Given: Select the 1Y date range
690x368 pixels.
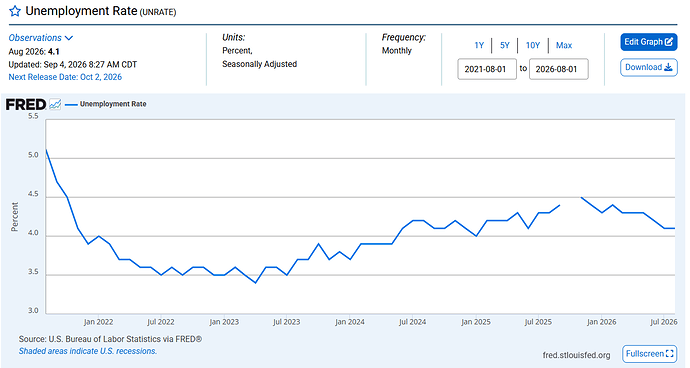Looking at the screenshot, I should [479, 45].
